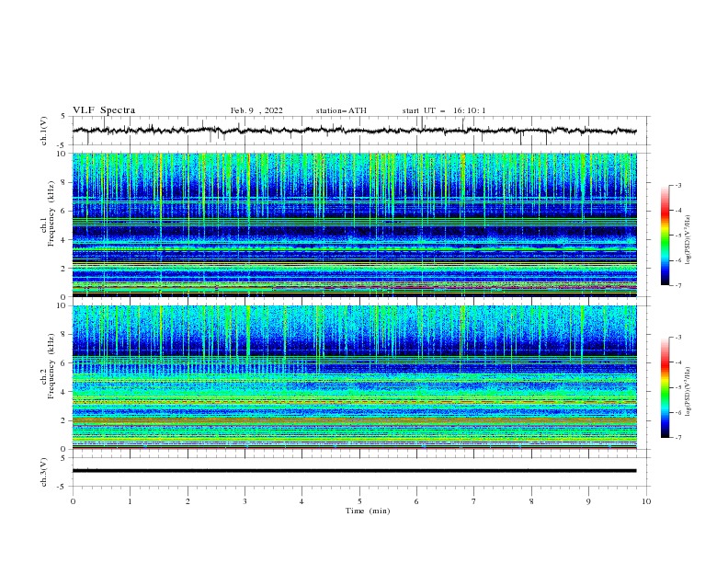The width and height of the screenshot is (728, 563).
Task: Click time axis tick label '5'
Action: [x=359, y=501]
